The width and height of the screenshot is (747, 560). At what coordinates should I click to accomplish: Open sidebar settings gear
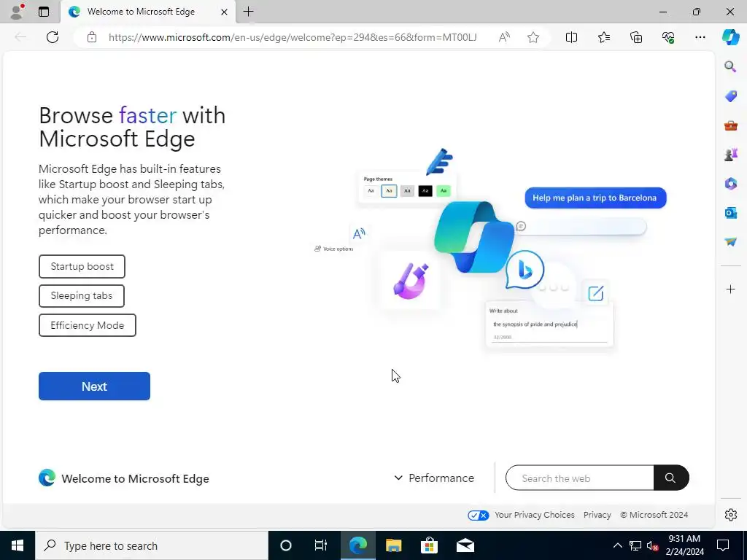point(730,515)
